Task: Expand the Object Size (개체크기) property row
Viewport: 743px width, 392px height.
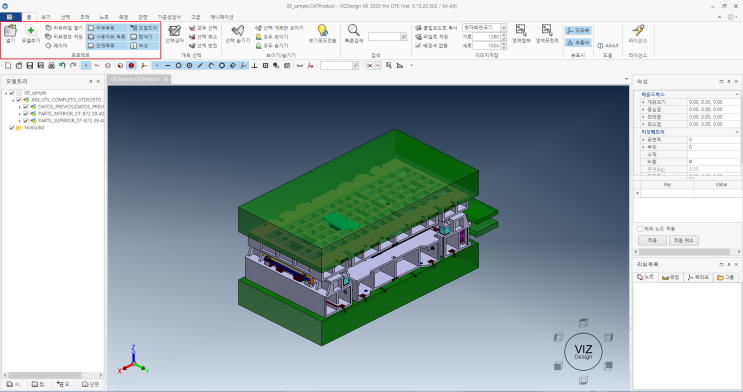Action: tap(643, 102)
